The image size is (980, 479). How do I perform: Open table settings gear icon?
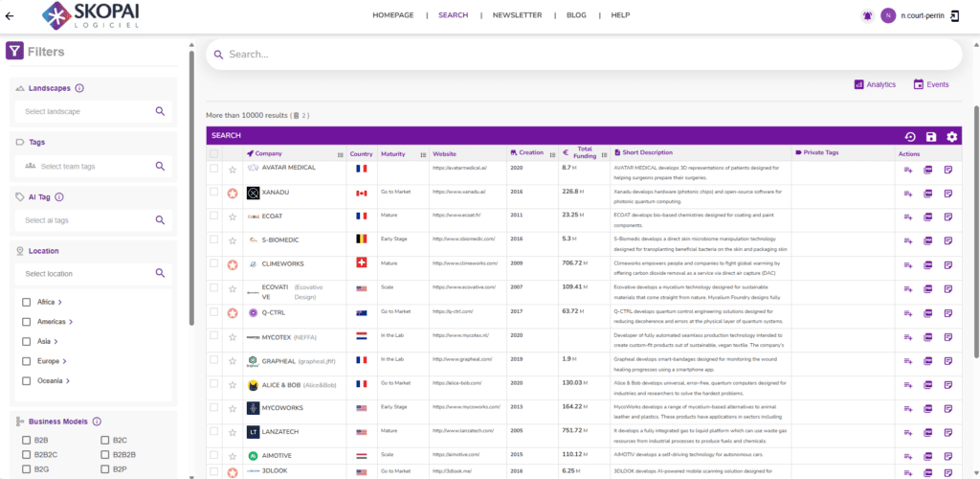coord(951,137)
